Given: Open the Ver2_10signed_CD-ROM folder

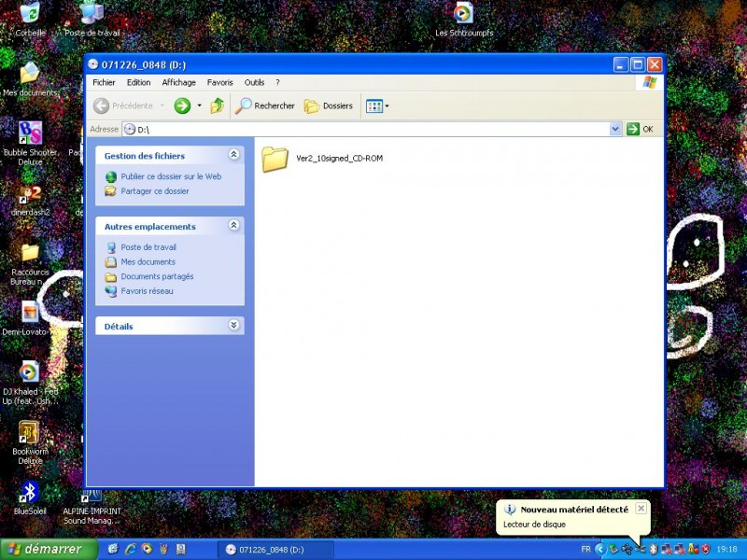Looking at the screenshot, I should (275, 159).
